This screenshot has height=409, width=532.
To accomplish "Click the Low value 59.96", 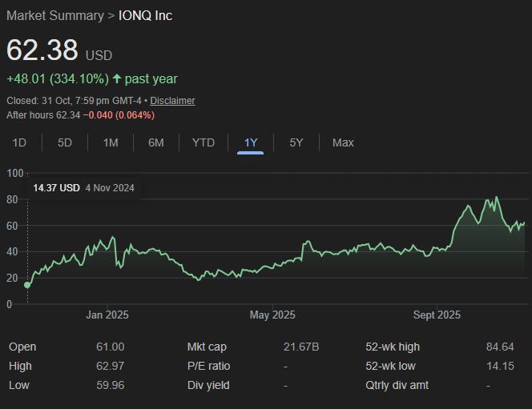I will 111,385.
